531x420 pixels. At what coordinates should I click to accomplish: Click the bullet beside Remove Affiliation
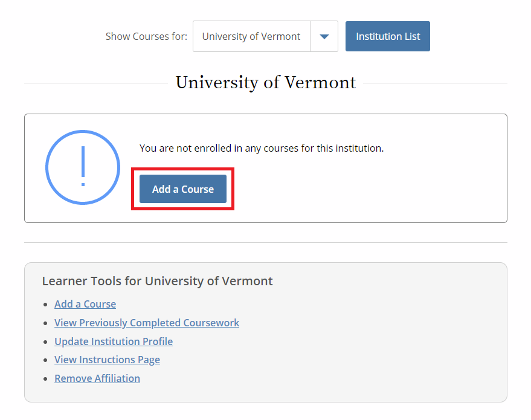pos(46,379)
